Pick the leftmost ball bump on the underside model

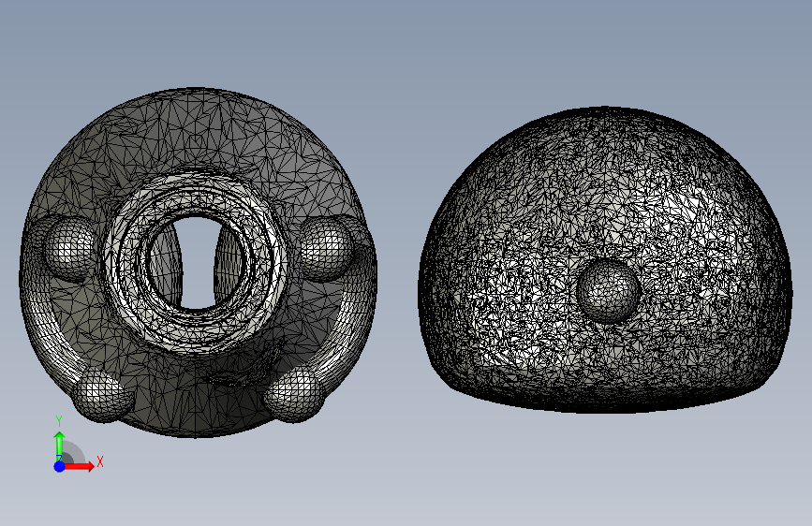[69, 248]
